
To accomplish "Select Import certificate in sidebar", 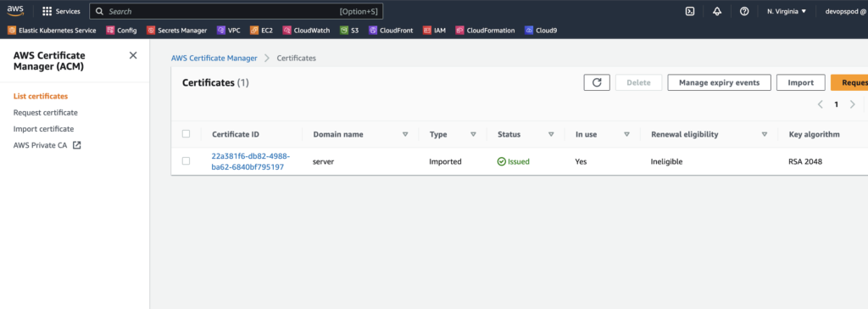I will 44,129.
